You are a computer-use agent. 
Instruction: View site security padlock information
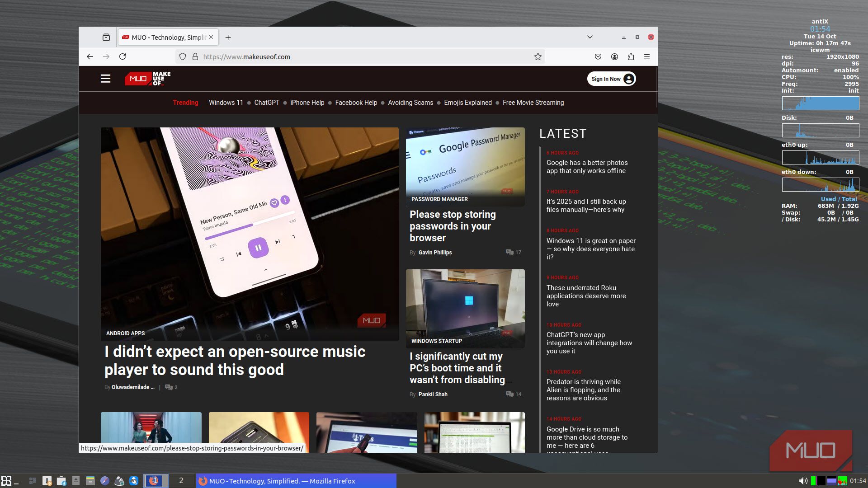coord(195,56)
